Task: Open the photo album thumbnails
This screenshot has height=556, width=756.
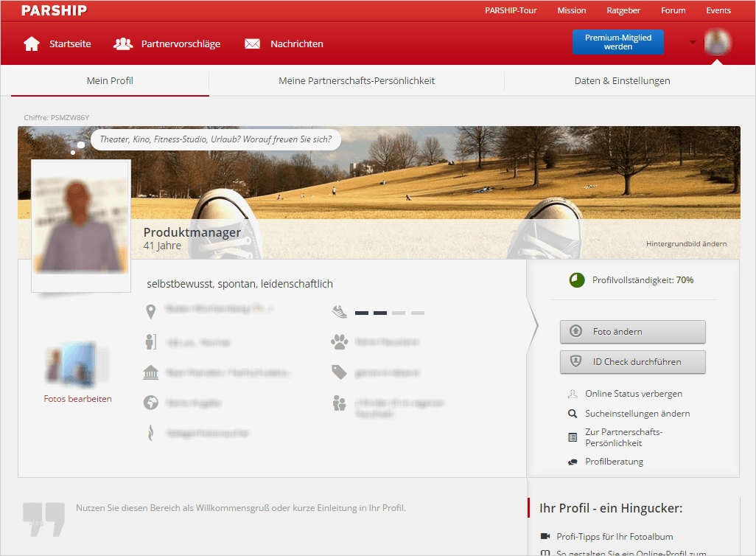Action: click(77, 364)
